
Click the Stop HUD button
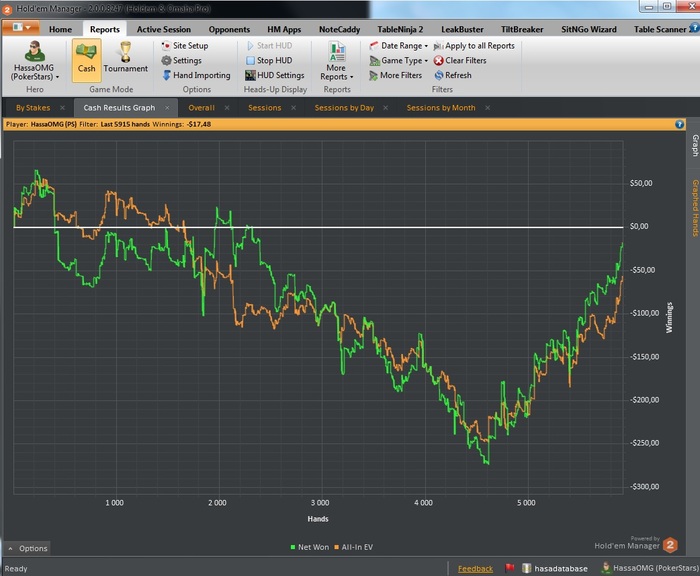268,60
